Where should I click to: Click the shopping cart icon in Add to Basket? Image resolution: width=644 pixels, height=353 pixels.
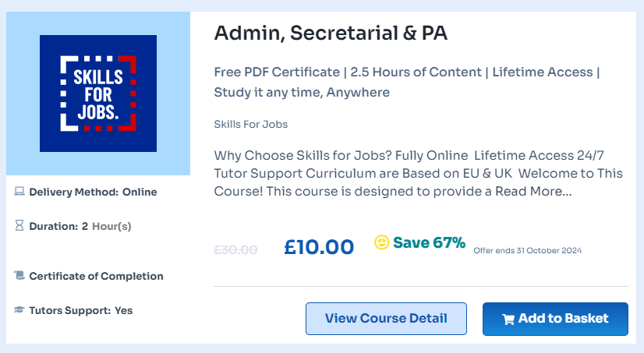click(x=508, y=319)
